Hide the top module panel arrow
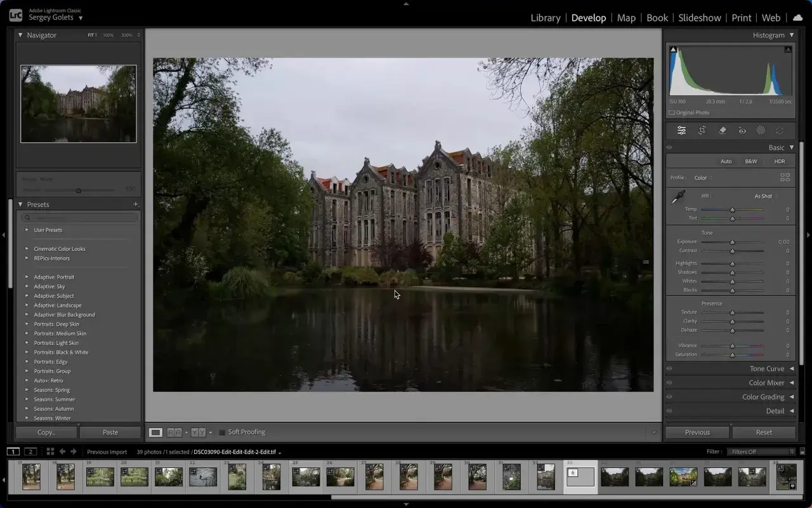 point(406,3)
